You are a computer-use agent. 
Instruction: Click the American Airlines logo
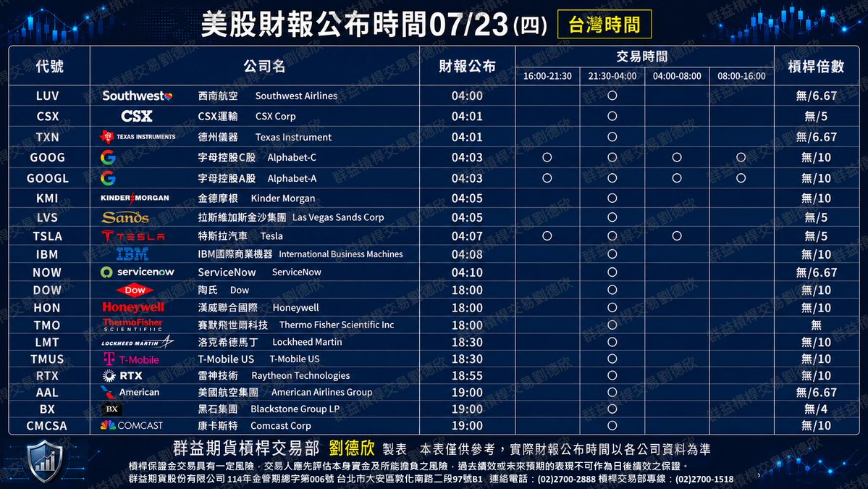(x=130, y=392)
